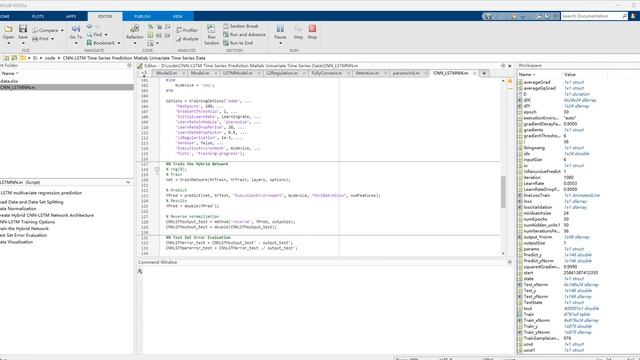Image resolution: width=640 pixels, height=360 pixels.
Task: Select epoch variable in Workspace
Action: (529, 112)
